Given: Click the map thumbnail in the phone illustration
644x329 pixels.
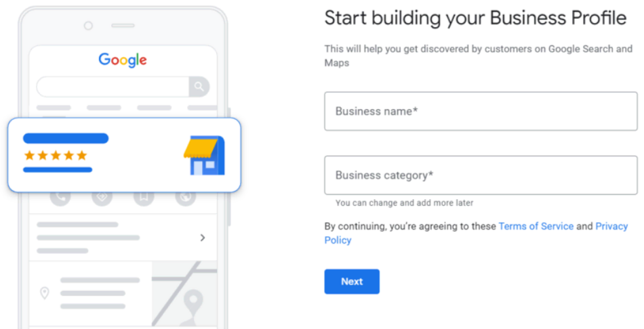Looking at the screenshot, I should [184, 293].
